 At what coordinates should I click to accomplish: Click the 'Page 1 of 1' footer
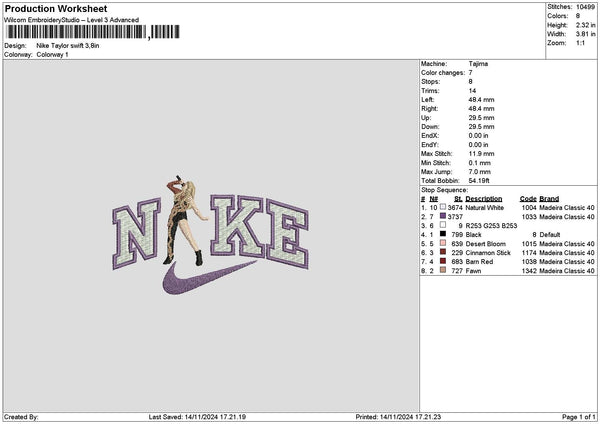pos(579,417)
